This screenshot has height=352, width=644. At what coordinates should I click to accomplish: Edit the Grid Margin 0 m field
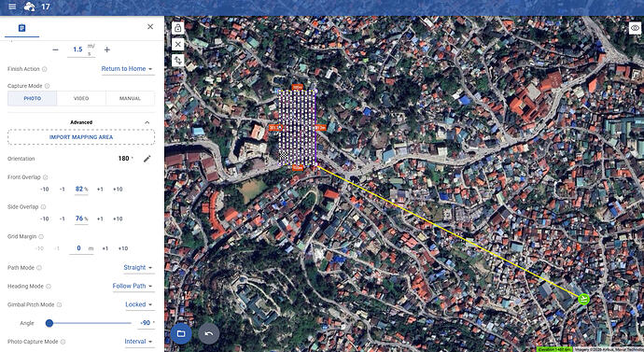(81, 248)
